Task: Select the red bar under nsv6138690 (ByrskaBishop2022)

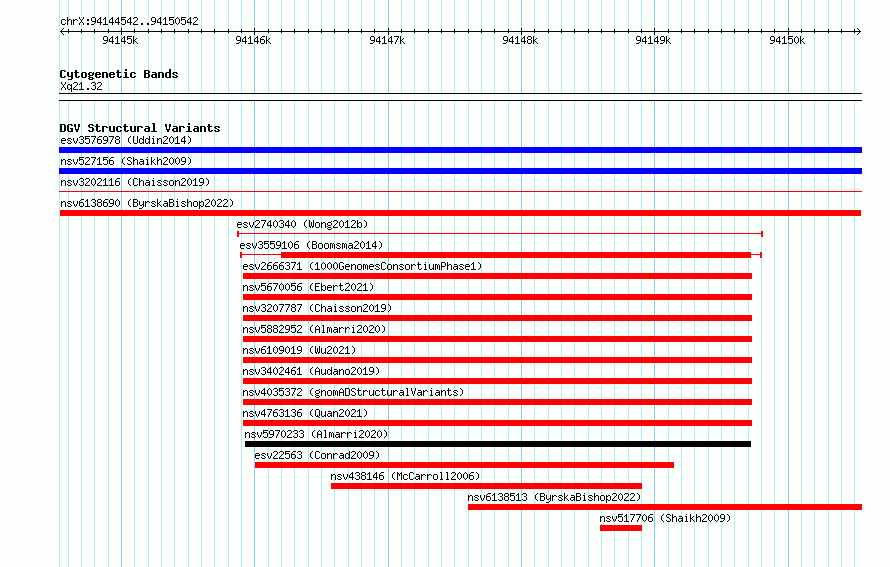Action: (x=460, y=213)
